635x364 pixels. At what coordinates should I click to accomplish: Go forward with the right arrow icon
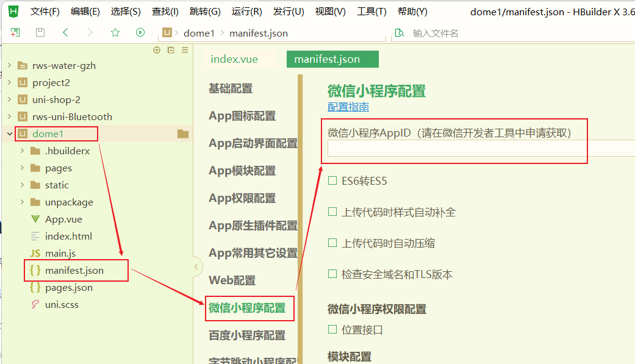pyautogui.click(x=90, y=32)
